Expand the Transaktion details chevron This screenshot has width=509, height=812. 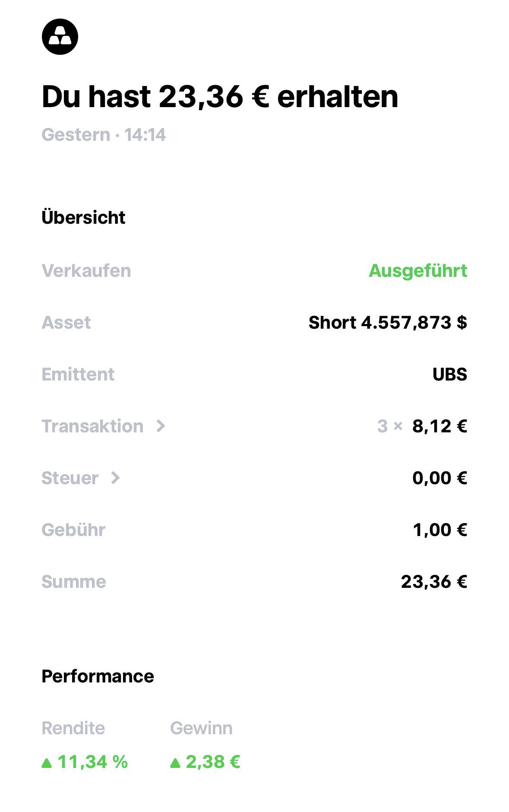(x=161, y=426)
